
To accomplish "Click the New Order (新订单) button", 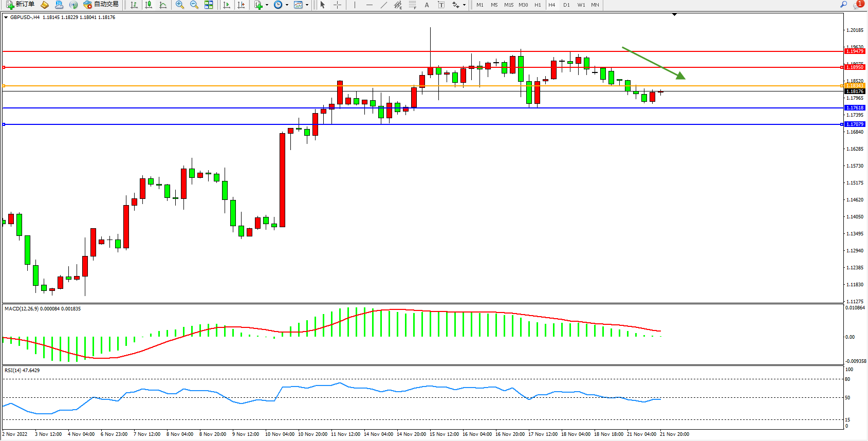I will click(21, 5).
